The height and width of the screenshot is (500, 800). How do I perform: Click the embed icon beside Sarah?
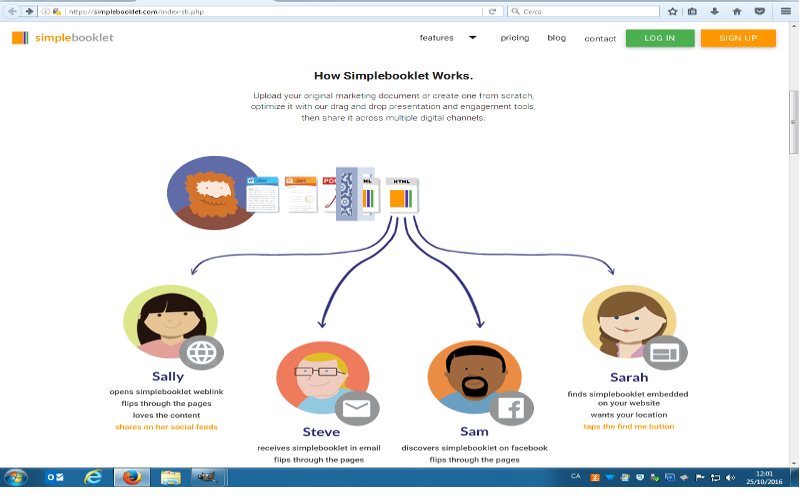[x=664, y=352]
